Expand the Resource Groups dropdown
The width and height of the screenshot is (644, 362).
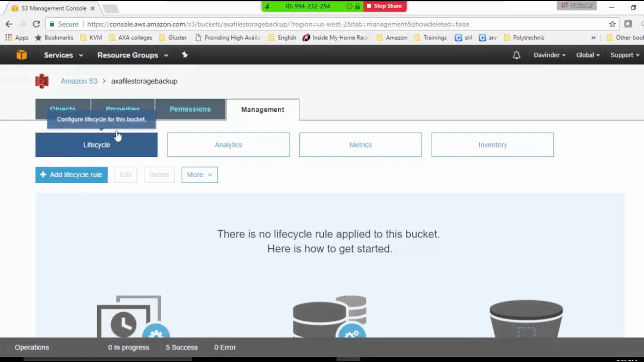tap(133, 55)
